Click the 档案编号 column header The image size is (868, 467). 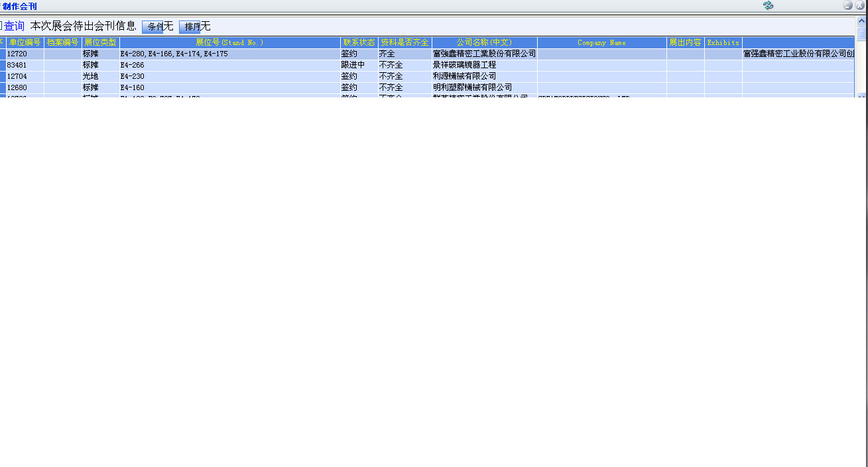63,42
